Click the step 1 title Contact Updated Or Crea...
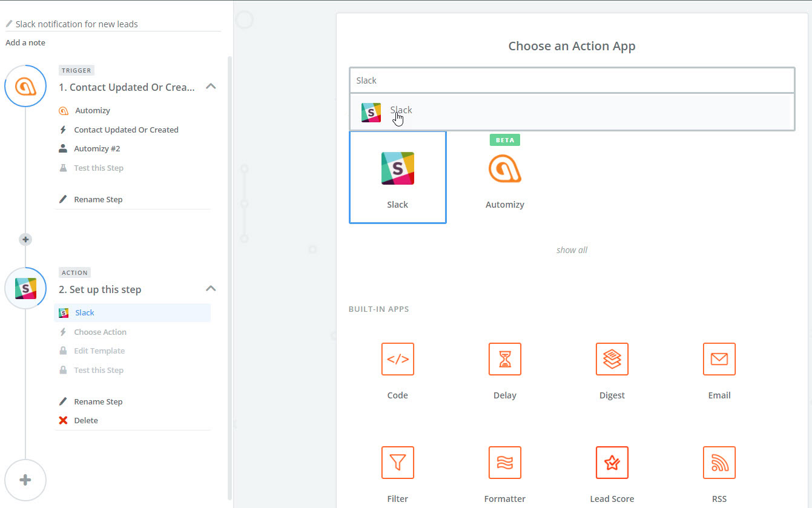The image size is (812, 508). point(127,87)
